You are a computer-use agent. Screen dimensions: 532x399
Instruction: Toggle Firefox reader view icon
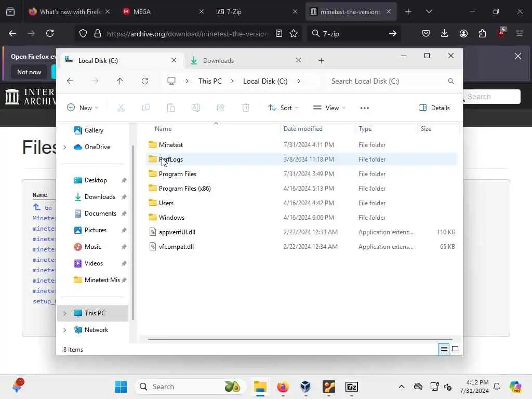coord(278,33)
